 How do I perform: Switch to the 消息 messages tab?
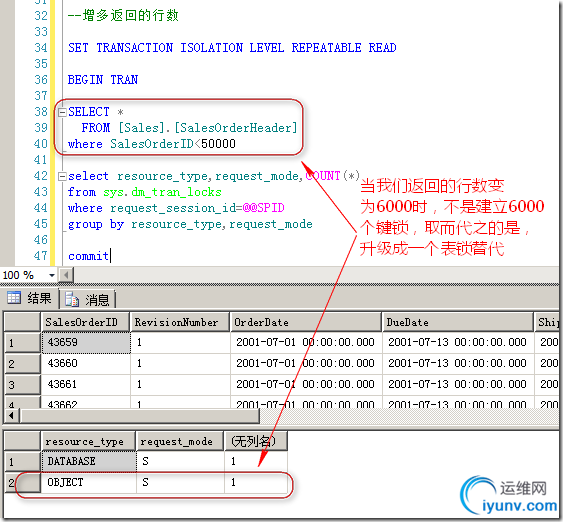click(87, 299)
